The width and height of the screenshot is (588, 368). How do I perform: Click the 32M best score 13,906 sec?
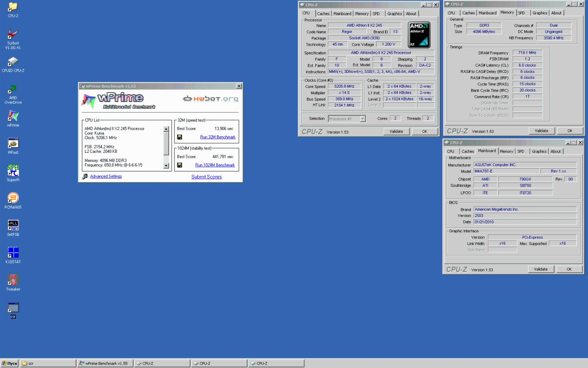pos(224,128)
